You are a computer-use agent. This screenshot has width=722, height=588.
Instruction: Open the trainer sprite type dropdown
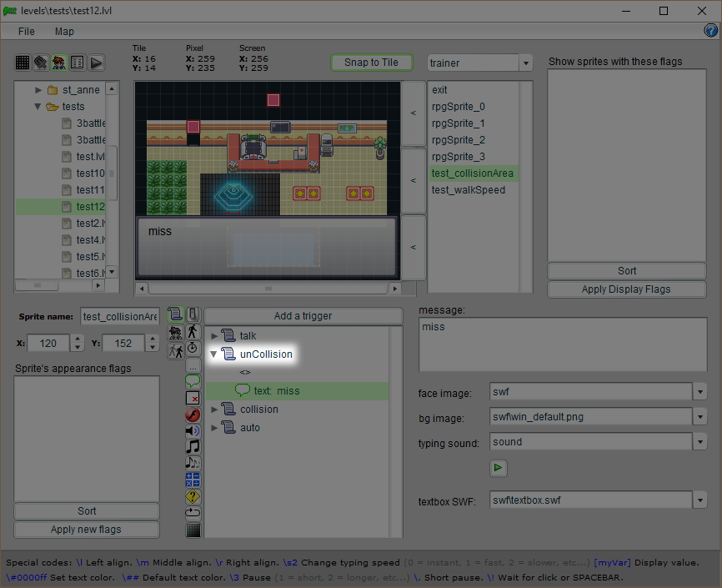pos(525,63)
